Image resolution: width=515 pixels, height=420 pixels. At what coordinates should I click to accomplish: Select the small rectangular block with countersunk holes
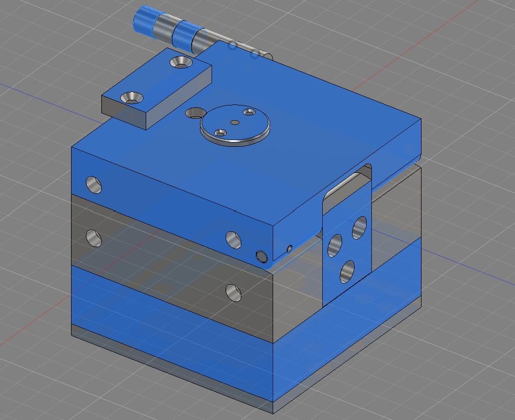(x=157, y=88)
